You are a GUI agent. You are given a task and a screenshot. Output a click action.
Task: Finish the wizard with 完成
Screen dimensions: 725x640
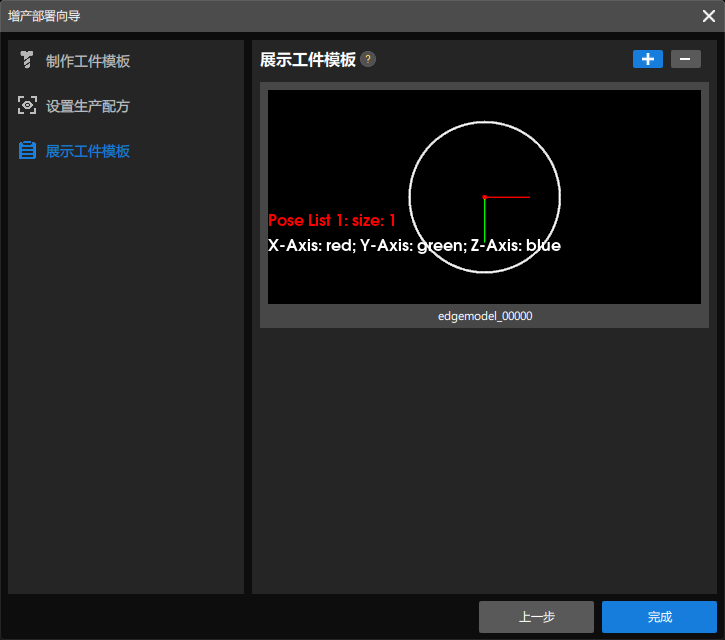click(659, 616)
